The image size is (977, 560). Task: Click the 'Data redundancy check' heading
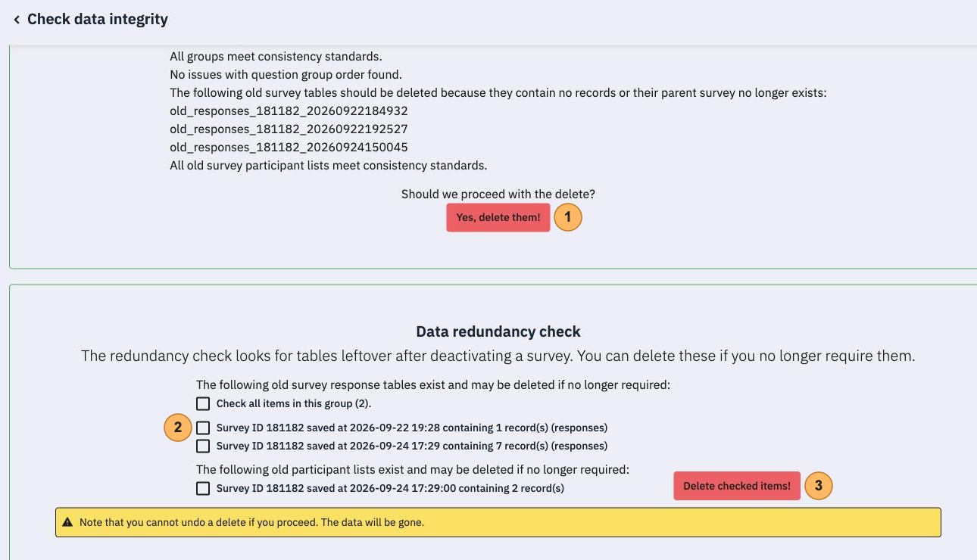(498, 331)
